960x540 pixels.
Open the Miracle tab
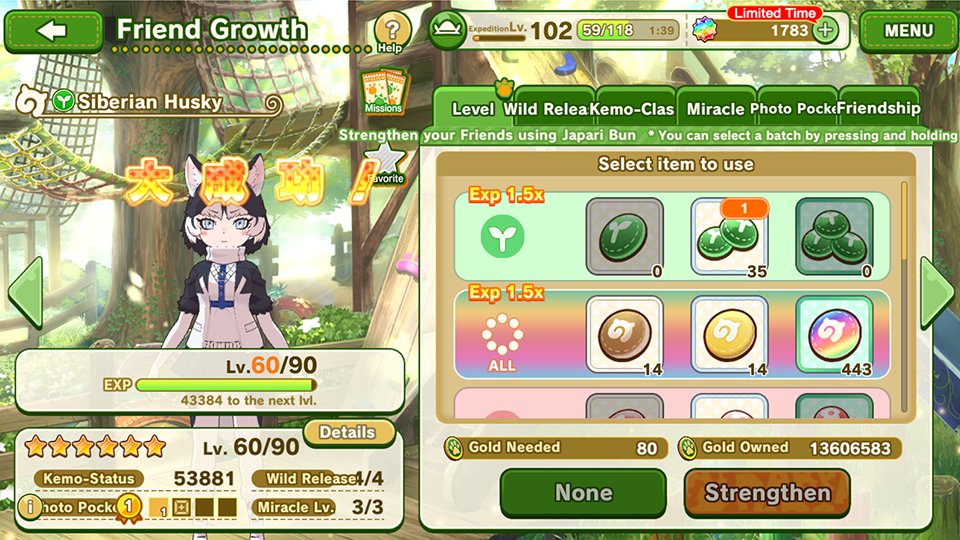point(716,108)
